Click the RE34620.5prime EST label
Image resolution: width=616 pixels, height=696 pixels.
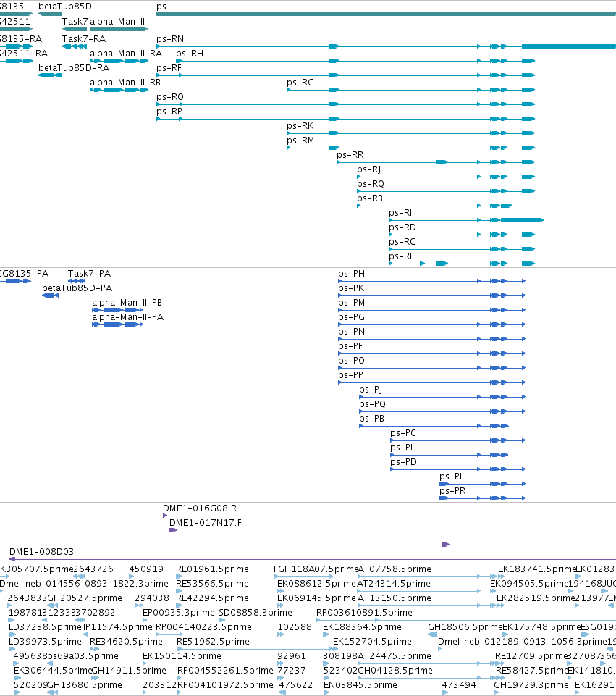pyautogui.click(x=127, y=642)
